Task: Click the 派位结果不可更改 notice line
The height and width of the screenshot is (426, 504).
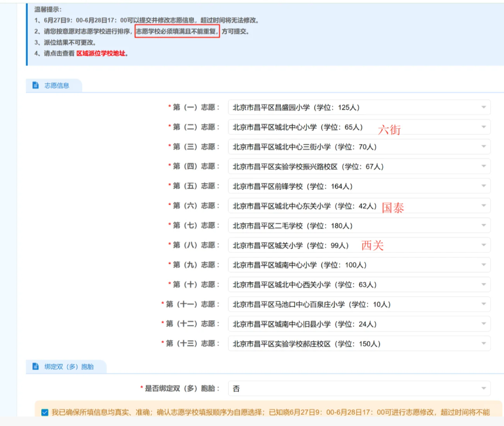Action: coord(65,43)
